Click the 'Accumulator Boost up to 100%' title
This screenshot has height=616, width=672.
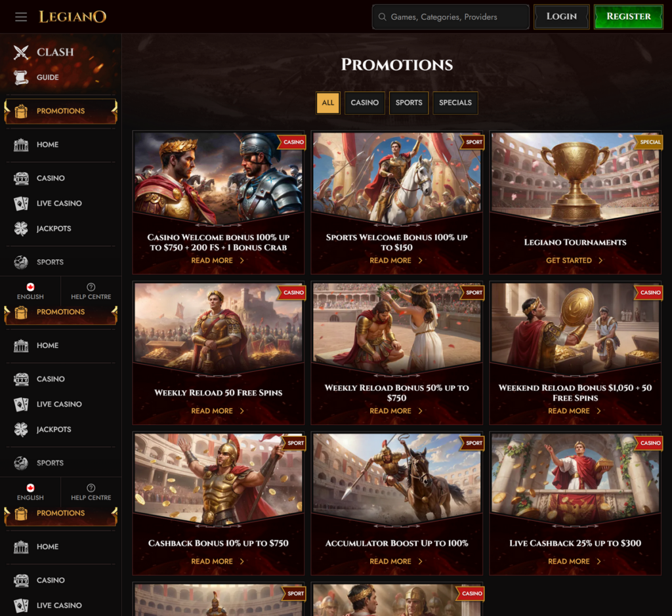(396, 543)
